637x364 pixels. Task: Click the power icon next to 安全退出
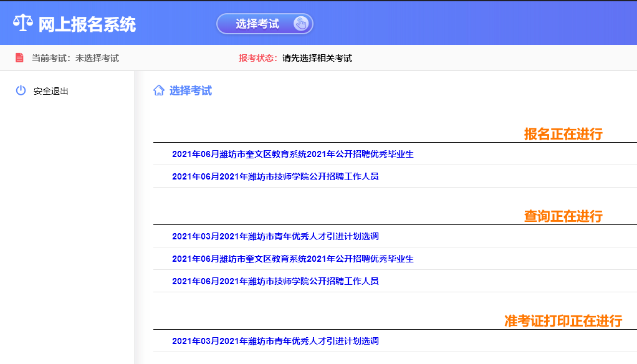coord(21,90)
